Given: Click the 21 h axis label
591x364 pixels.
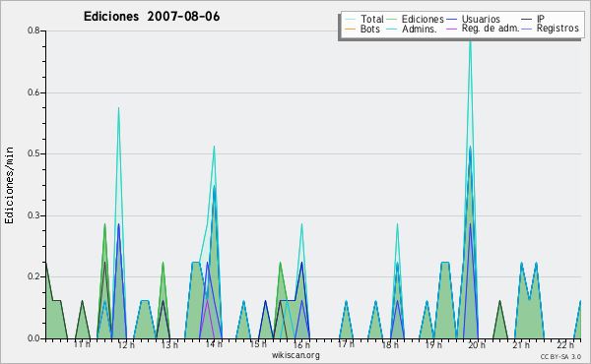Looking at the screenshot, I should coord(521,344).
